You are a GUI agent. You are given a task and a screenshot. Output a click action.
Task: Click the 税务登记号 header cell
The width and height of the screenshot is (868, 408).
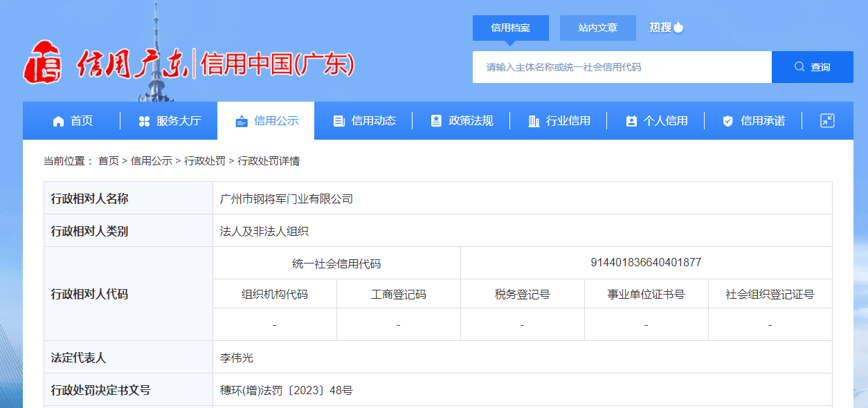523,294
